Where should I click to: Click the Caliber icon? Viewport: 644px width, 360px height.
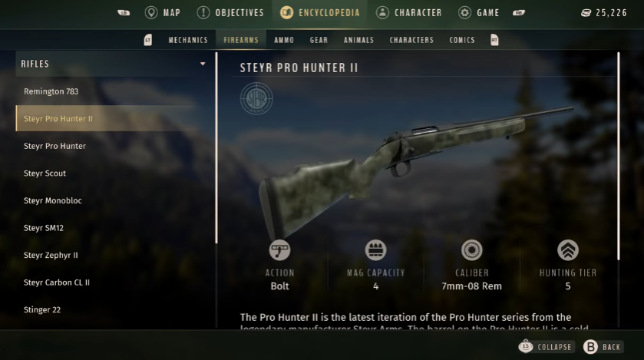pyautogui.click(x=471, y=250)
